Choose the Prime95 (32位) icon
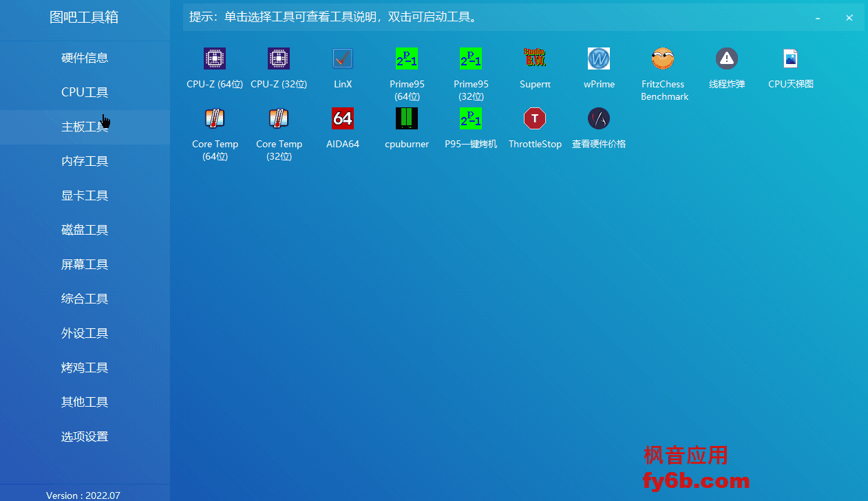The width and height of the screenshot is (868, 501). click(x=471, y=58)
